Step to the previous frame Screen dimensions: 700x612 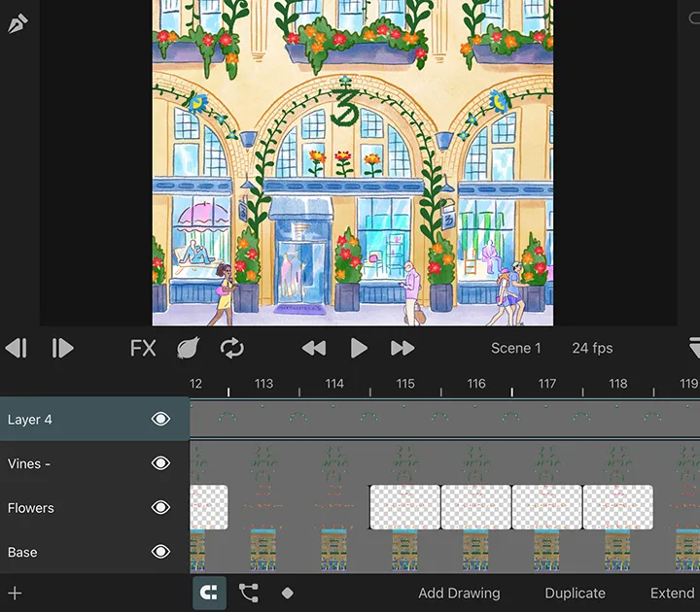point(16,348)
